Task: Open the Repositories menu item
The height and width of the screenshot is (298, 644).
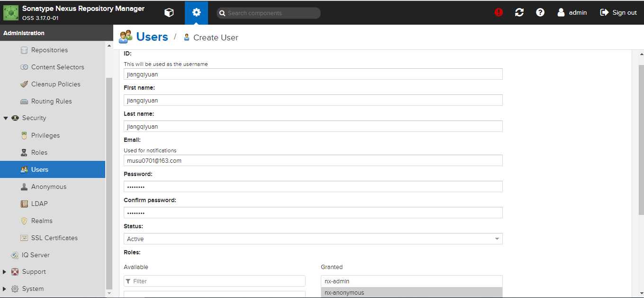Action: 53,50
